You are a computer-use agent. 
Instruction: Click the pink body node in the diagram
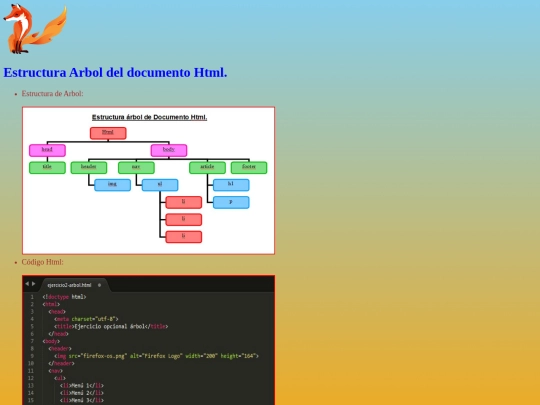169,150
